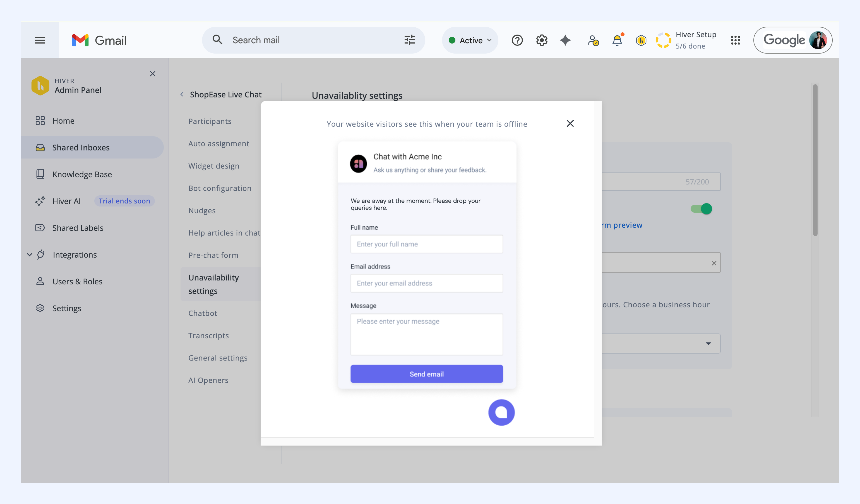This screenshot has height=504, width=860.
Task: Click the Unavailablity settings heading
Action: pos(357,95)
